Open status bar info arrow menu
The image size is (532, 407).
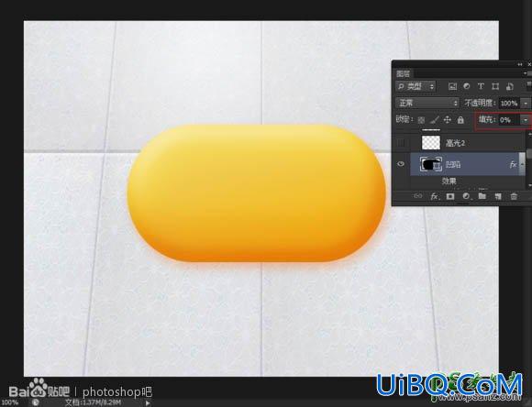click(x=148, y=403)
